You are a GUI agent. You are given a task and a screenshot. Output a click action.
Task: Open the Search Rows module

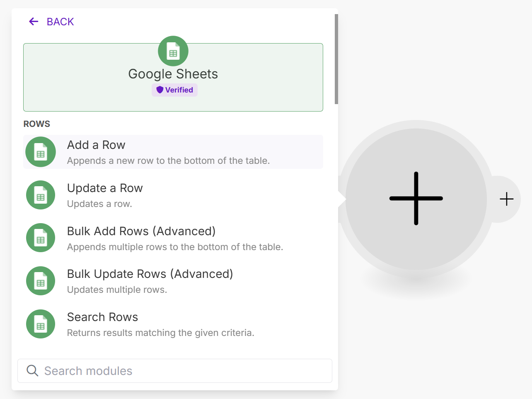tap(173, 324)
